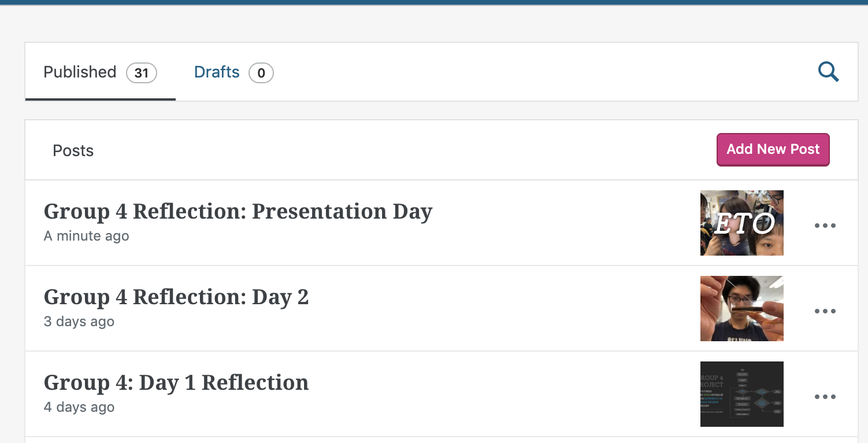Screen dimensions: 868x443
Task: Click the '3 days ago' timestamp
Action: 79,322
